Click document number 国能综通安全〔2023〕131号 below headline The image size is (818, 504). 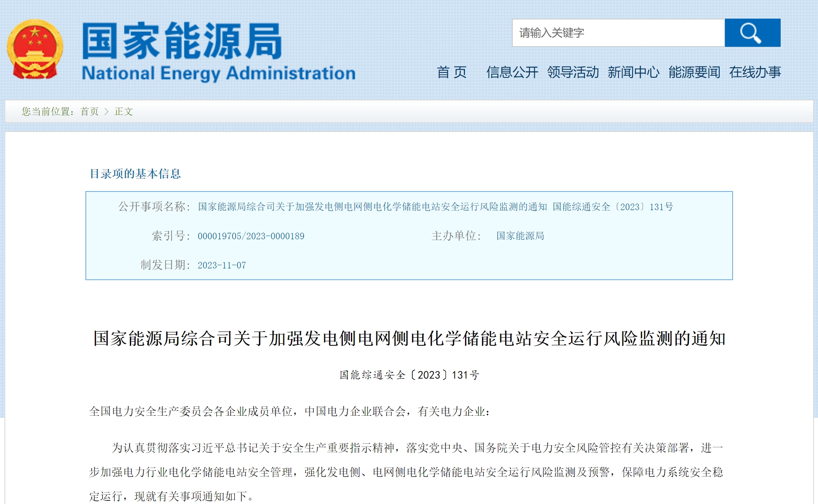tap(409, 375)
